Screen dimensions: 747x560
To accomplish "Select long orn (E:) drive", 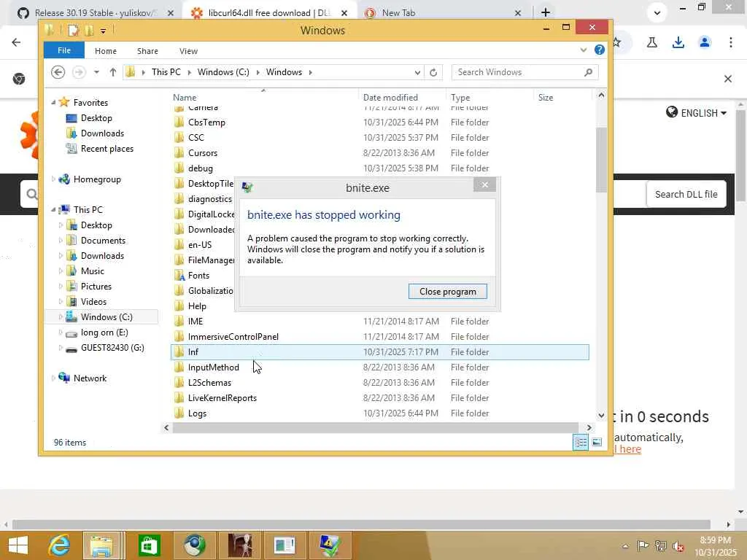I will click(x=104, y=332).
